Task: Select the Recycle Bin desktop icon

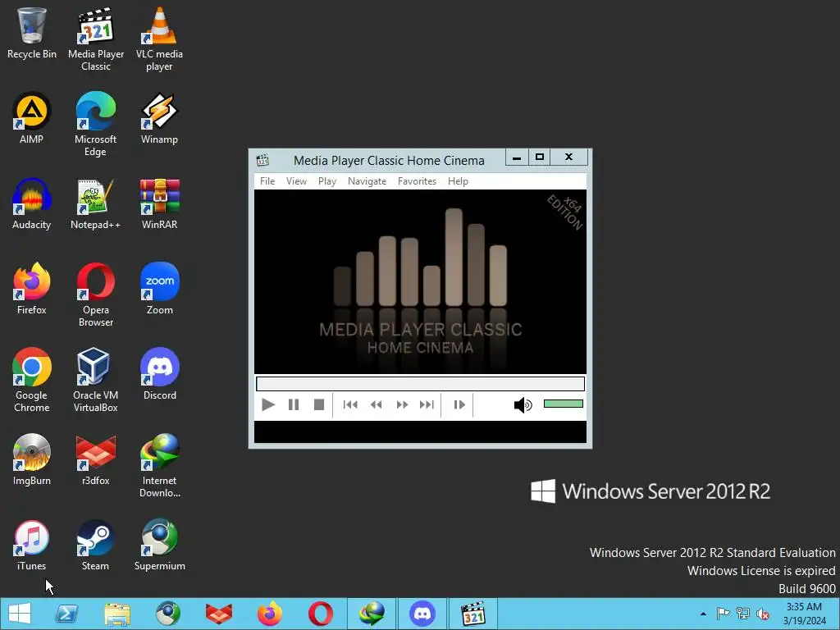Action: point(32,33)
